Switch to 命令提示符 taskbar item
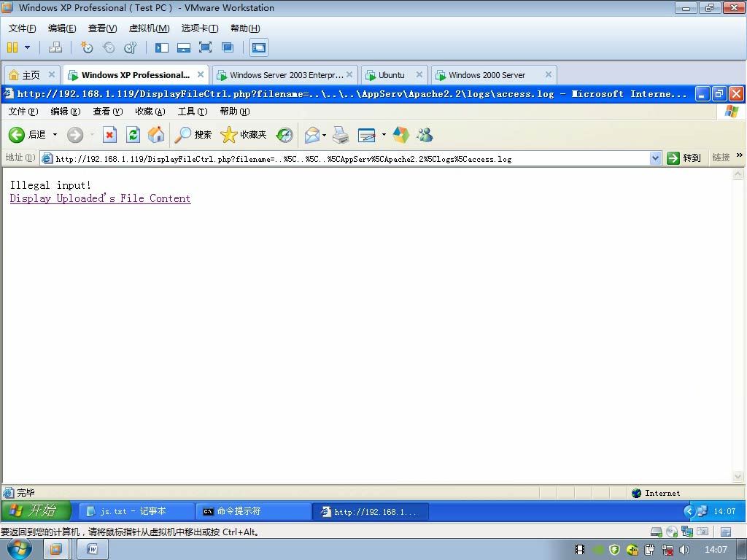Screen dimensions: 747x560 (x=253, y=511)
